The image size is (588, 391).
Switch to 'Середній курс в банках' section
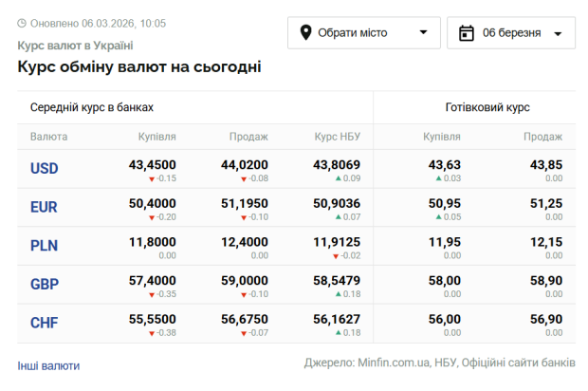click(91, 107)
